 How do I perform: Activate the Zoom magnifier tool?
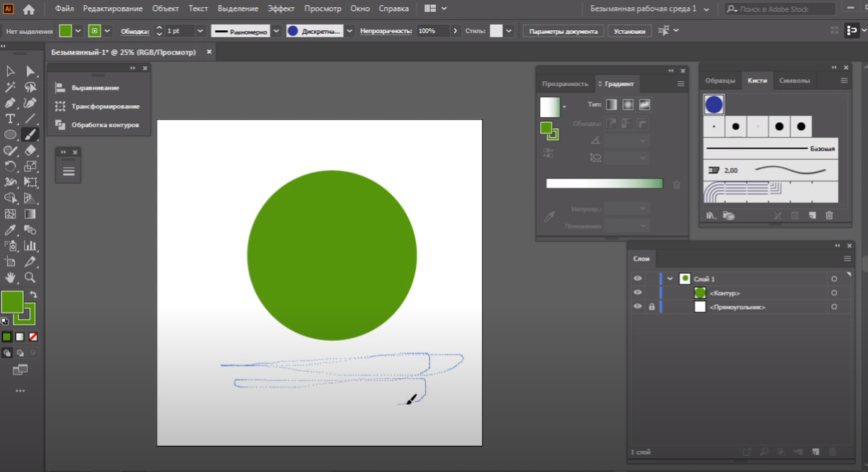30,277
